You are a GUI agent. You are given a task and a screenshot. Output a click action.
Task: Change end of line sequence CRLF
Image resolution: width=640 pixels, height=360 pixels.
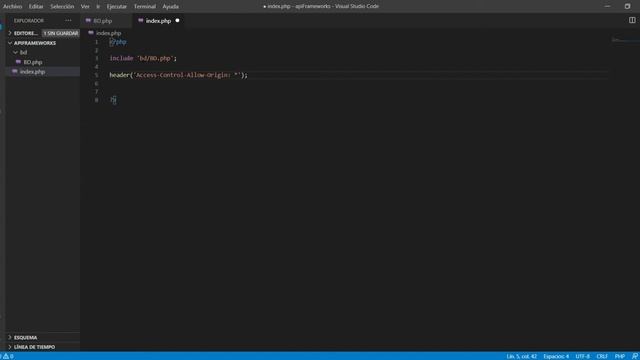point(602,356)
